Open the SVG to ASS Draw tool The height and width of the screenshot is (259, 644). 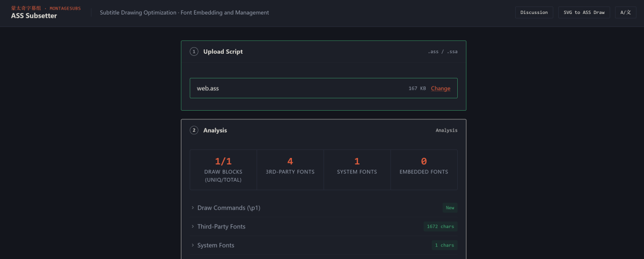[584, 12]
